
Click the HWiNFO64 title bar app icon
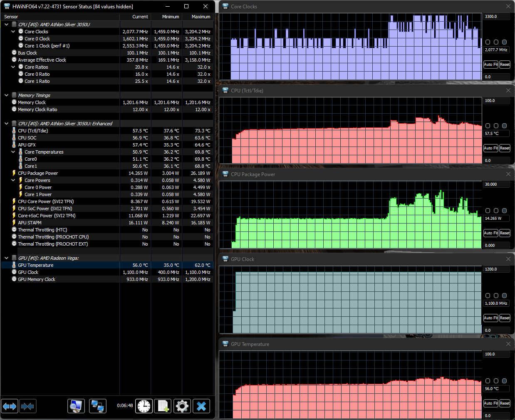7,6
